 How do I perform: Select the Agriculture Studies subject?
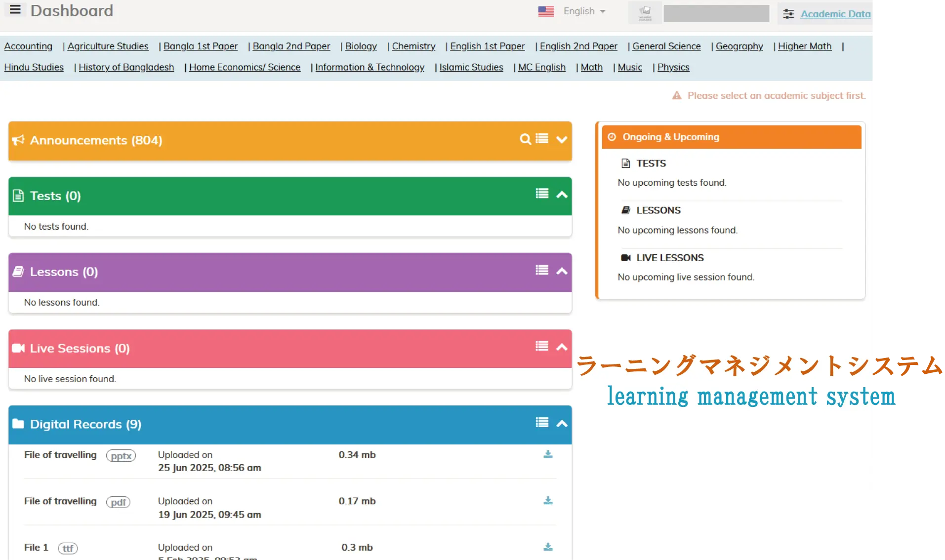pyautogui.click(x=108, y=46)
